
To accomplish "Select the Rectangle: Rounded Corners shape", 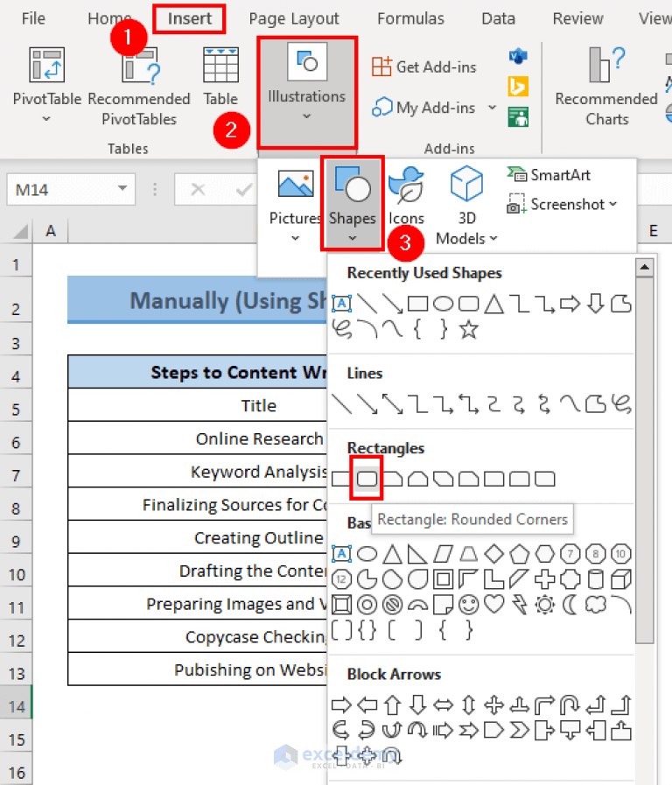I will (366, 479).
